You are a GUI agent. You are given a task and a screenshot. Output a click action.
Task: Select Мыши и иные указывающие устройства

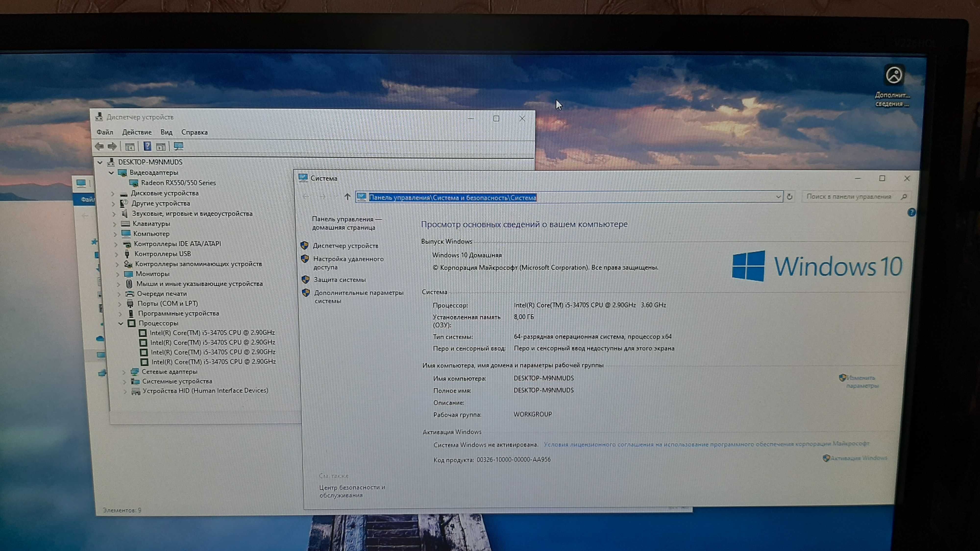coord(199,283)
